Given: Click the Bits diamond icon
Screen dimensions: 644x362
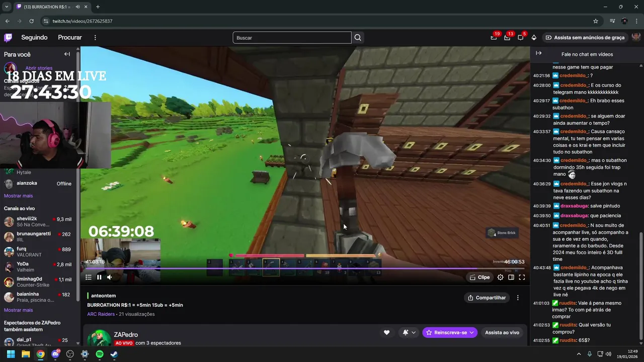Looking at the screenshot, I should point(534,38).
